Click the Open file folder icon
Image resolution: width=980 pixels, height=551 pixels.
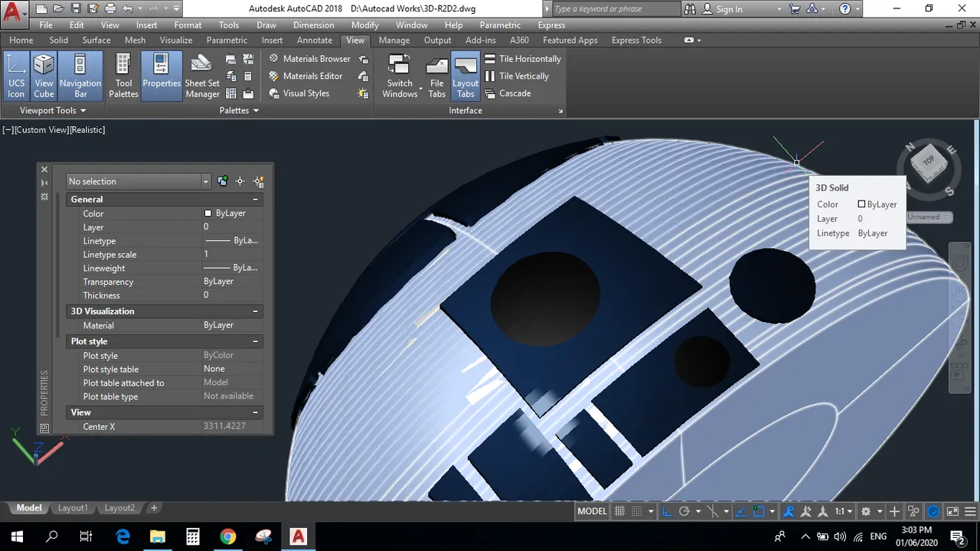point(58,9)
